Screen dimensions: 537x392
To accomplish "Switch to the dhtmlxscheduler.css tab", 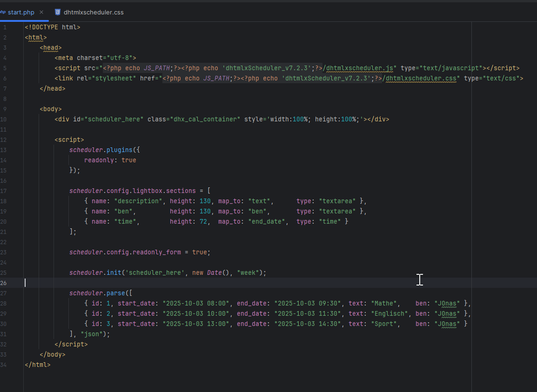I will pyautogui.click(x=93, y=12).
